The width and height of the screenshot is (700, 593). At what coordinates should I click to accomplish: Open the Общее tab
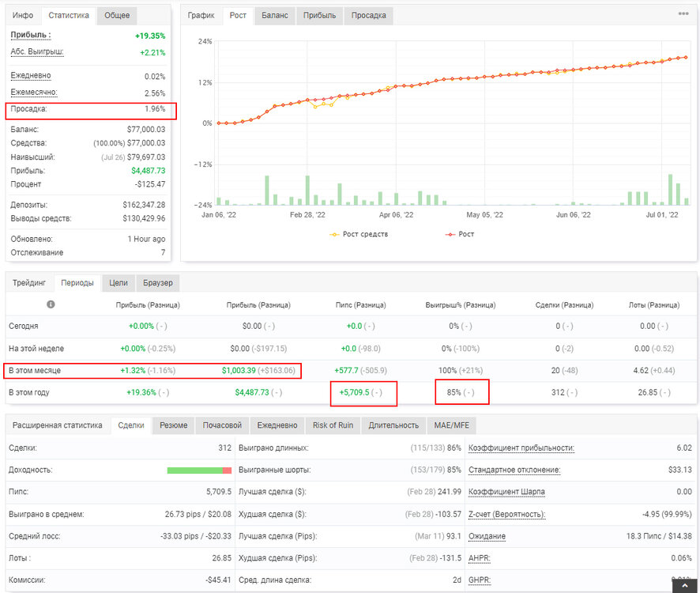[117, 15]
